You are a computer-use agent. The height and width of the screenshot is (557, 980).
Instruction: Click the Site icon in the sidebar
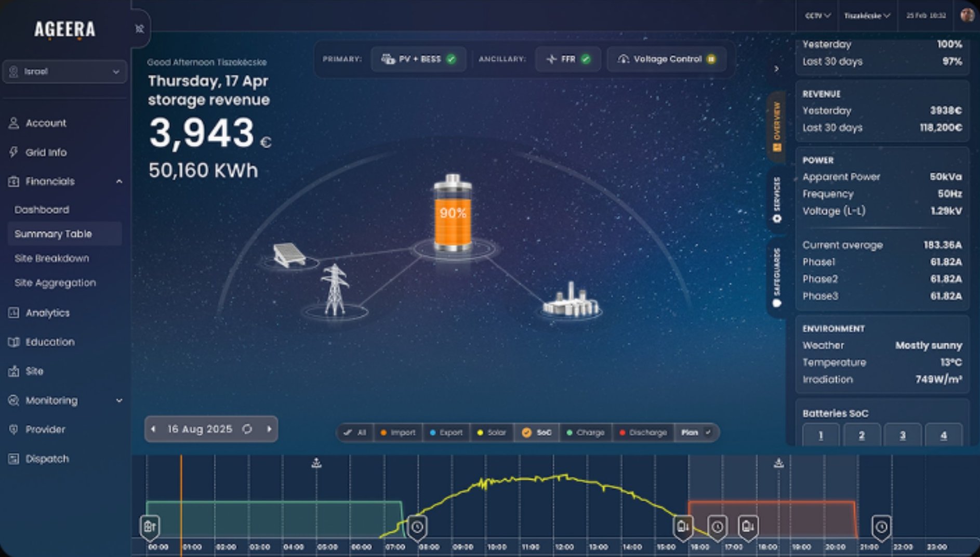14,371
